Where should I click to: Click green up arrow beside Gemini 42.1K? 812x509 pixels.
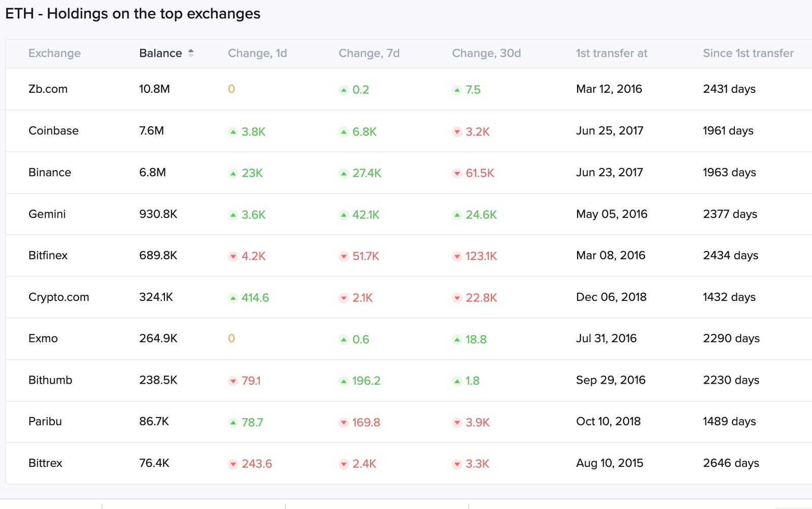click(344, 215)
